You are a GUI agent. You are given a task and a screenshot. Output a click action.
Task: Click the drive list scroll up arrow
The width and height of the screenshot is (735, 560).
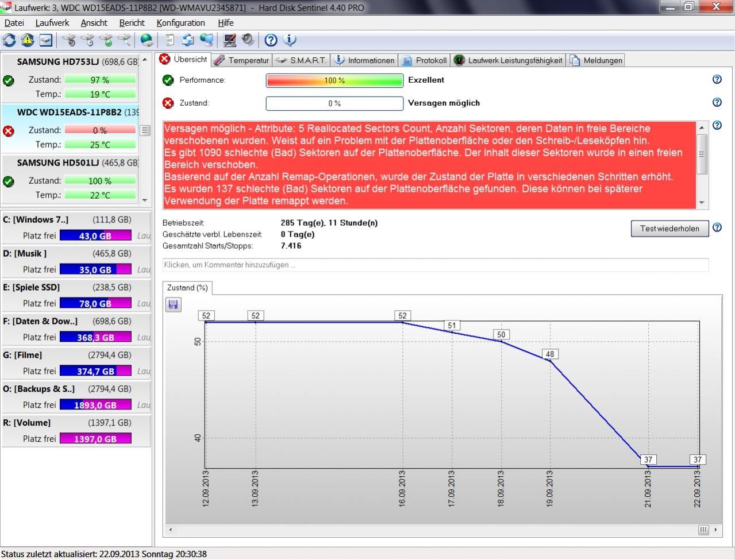[145, 60]
